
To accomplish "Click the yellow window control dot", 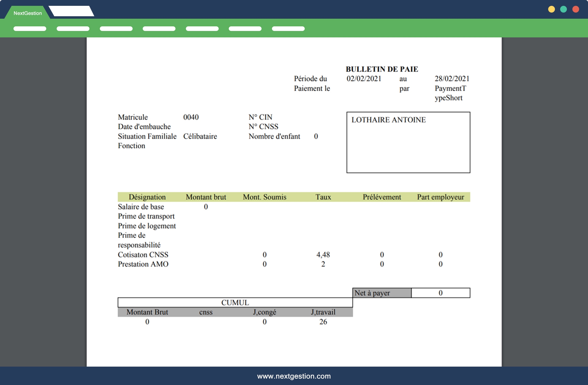I will point(551,9).
